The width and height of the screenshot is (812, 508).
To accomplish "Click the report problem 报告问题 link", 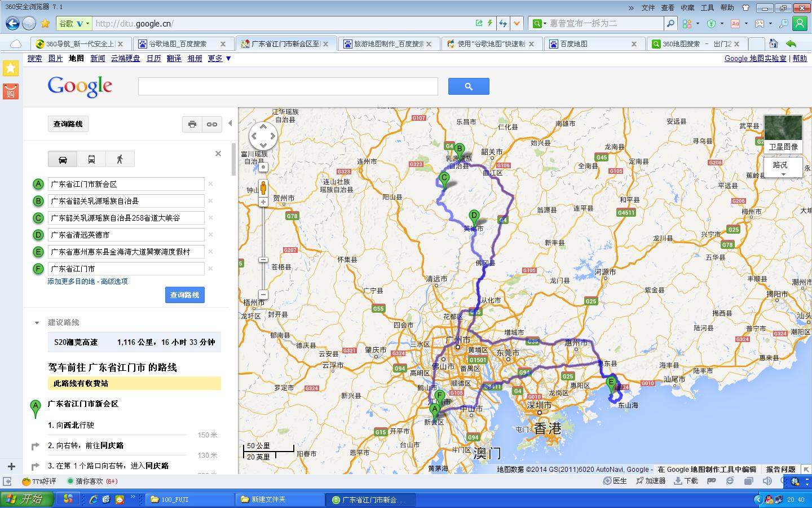I will pyautogui.click(x=780, y=469).
